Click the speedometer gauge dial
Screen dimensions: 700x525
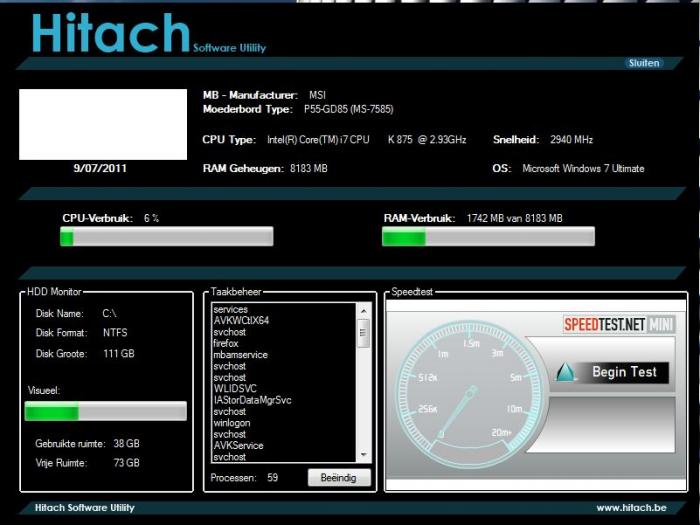(470, 393)
